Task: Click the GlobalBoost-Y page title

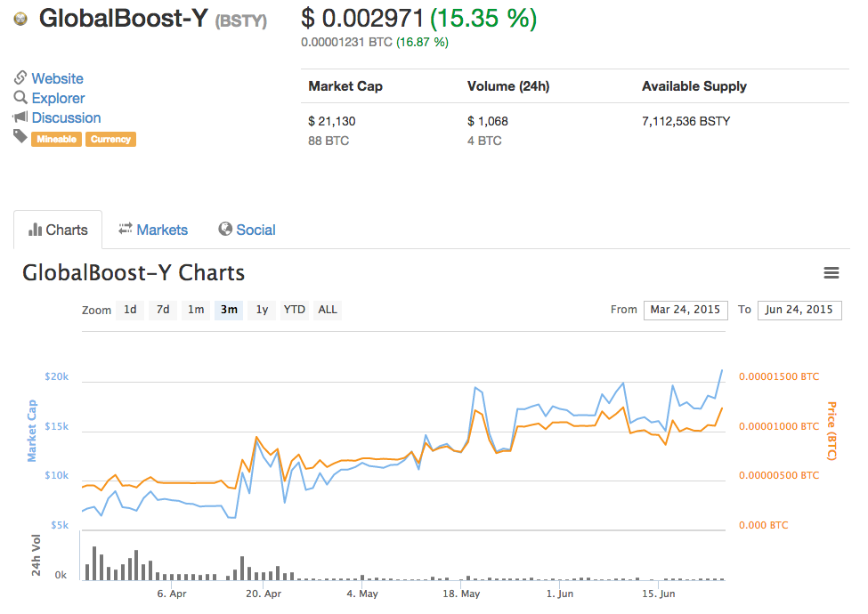Action: tap(124, 19)
